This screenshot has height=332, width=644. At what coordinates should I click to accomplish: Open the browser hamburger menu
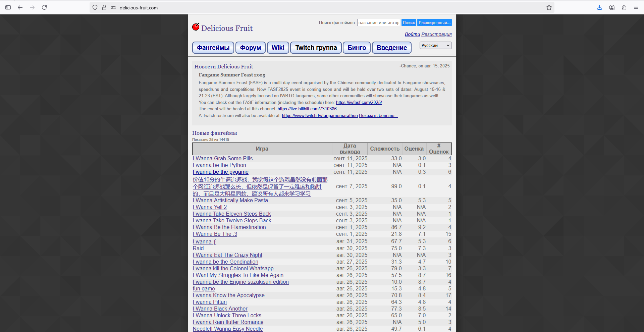point(636,7)
